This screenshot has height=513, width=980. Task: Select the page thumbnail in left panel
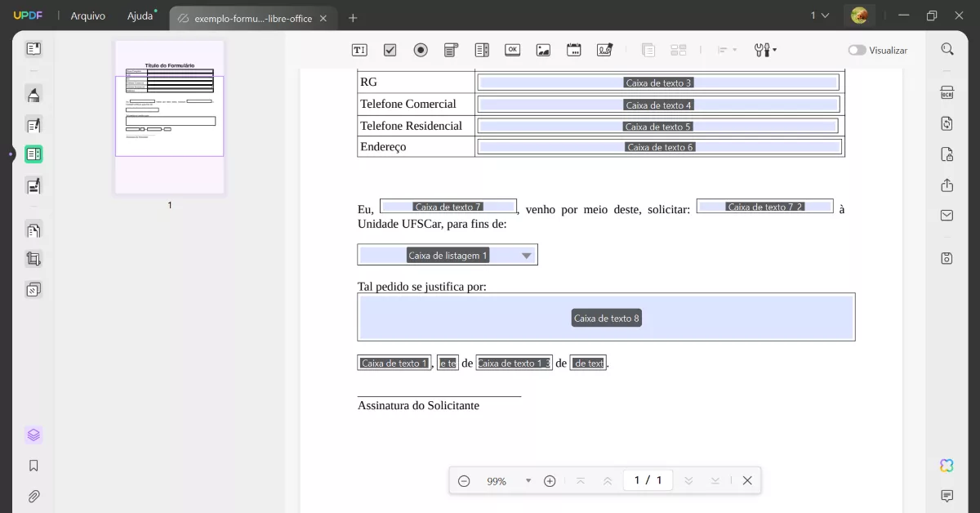169,114
